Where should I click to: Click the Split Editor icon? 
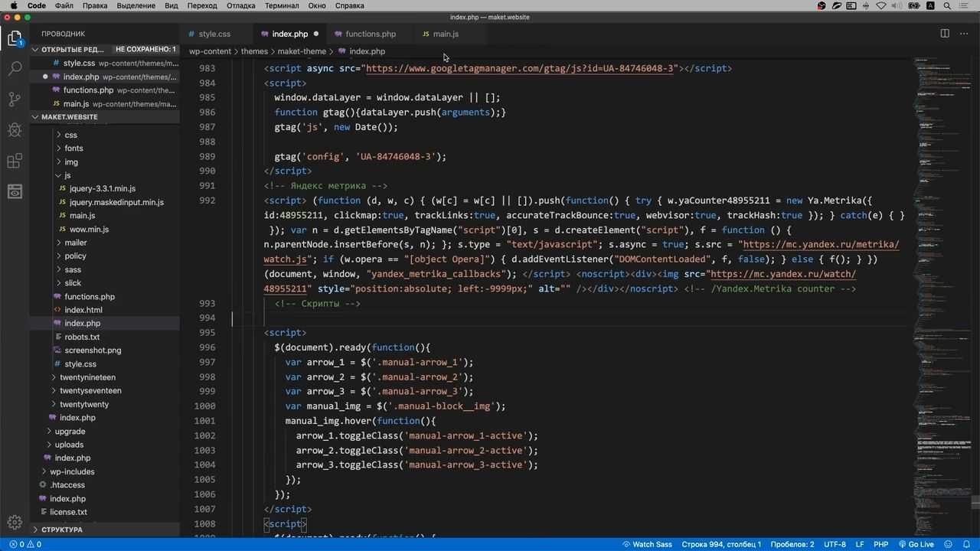pyautogui.click(x=945, y=34)
